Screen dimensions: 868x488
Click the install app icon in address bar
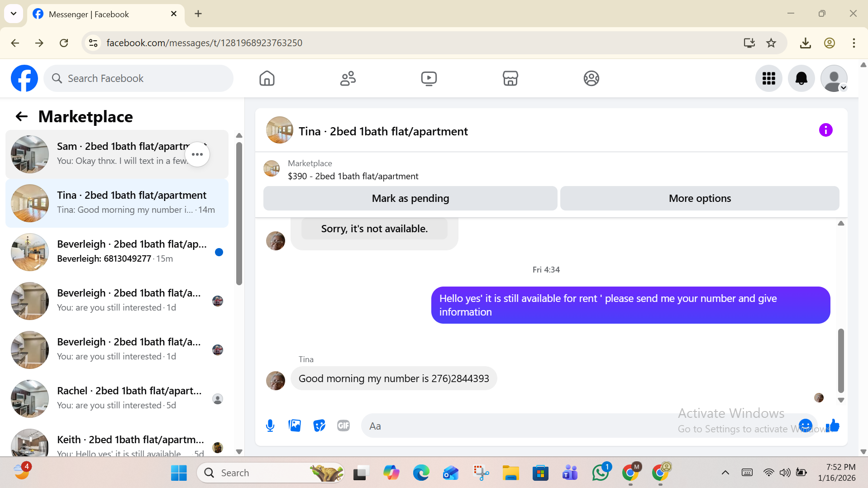[749, 43]
